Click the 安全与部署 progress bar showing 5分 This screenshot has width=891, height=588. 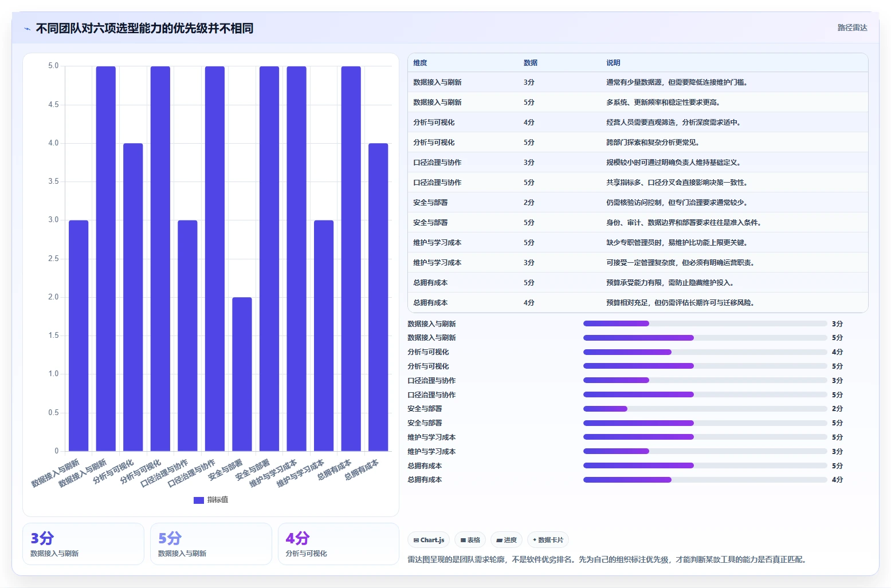(705, 423)
